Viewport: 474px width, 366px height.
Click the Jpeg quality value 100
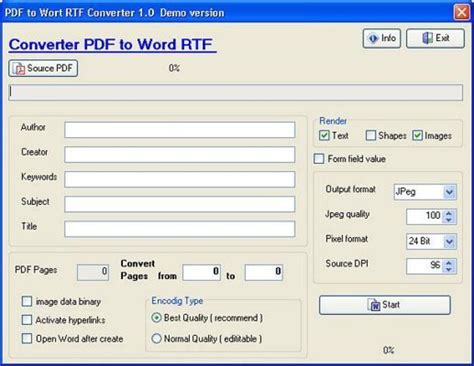[433, 215]
